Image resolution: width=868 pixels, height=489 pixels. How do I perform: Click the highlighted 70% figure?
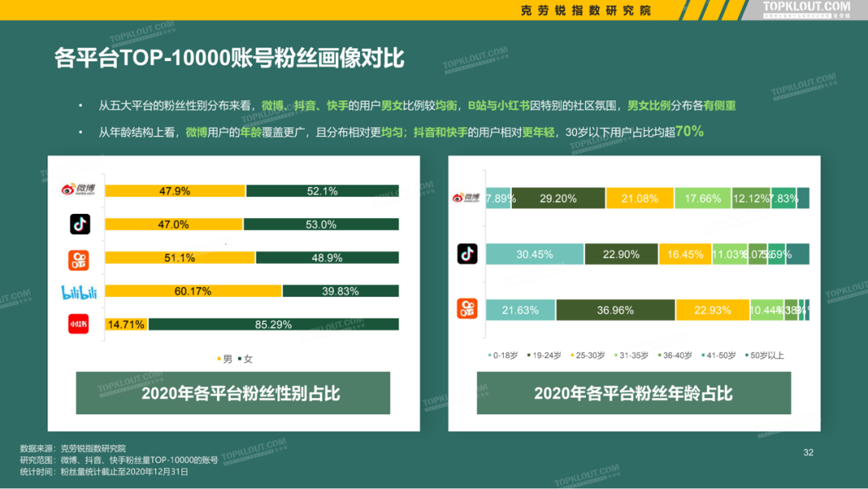pyautogui.click(x=690, y=131)
